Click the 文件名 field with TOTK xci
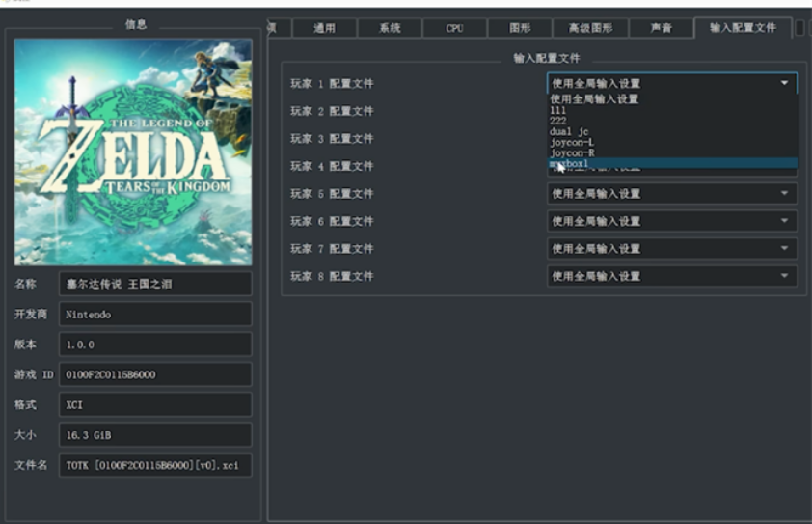Screen dimensions: 812x524 click(155, 465)
